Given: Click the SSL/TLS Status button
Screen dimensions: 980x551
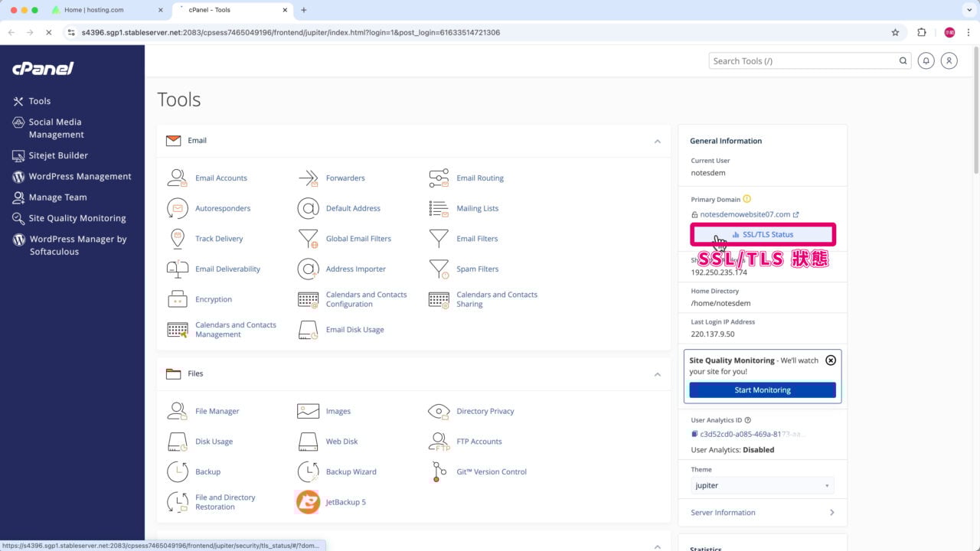Looking at the screenshot, I should pos(763,234).
